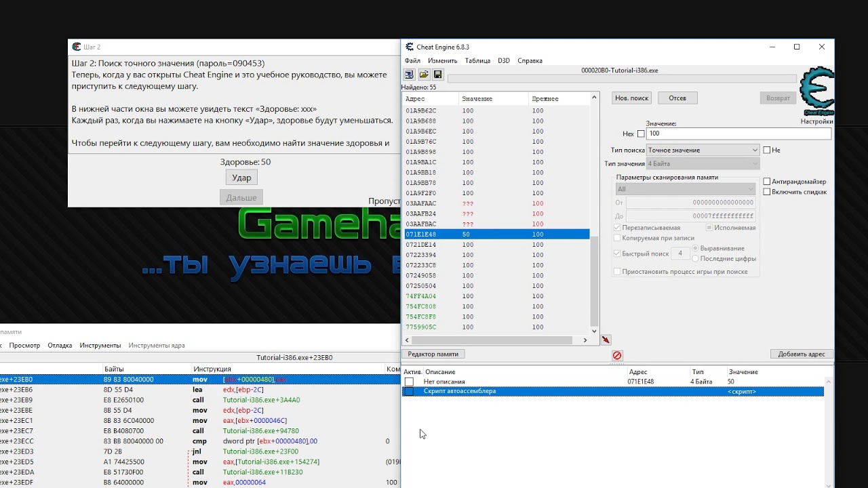Select the lea edx,[ebp-2C] disassembly line
Screen dimensions: 868x488
(200, 390)
